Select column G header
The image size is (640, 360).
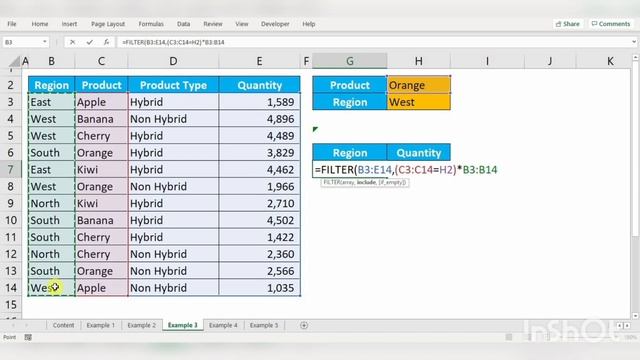[349, 61]
